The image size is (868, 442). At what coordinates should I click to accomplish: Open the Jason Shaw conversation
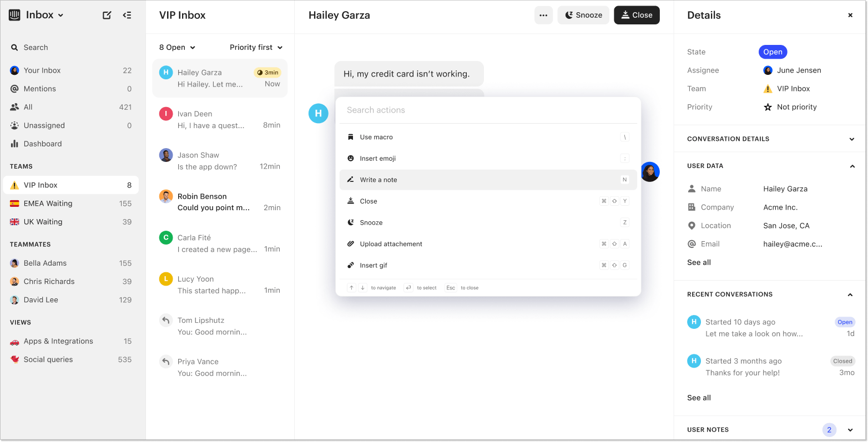[x=220, y=161]
